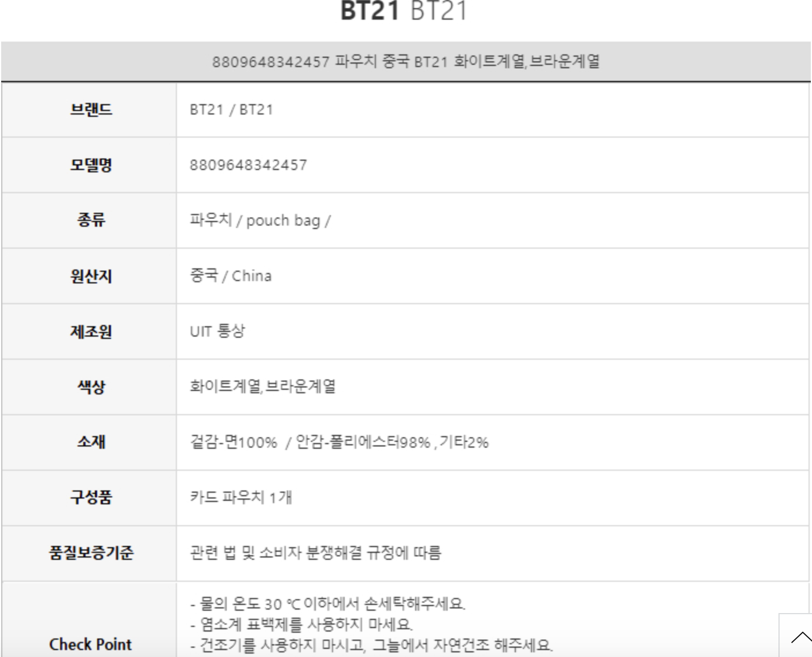Click the 원산지 label cell
The image size is (812, 657).
click(x=91, y=276)
